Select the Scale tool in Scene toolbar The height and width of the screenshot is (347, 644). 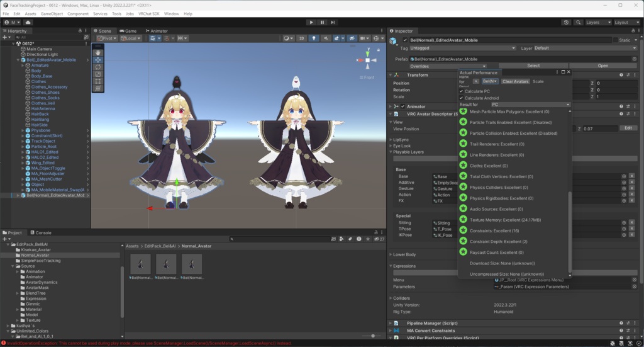pyautogui.click(x=97, y=74)
